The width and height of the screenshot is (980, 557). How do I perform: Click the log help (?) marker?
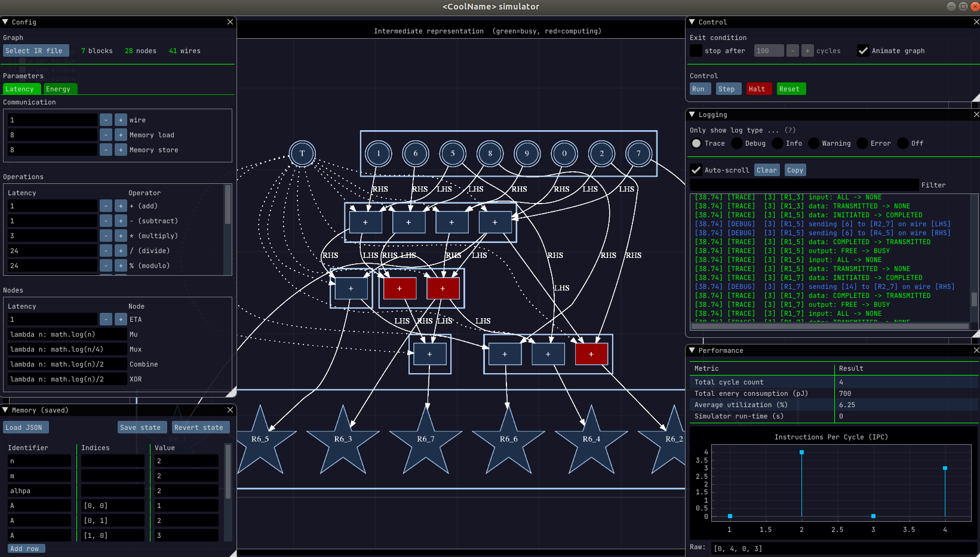pos(790,130)
